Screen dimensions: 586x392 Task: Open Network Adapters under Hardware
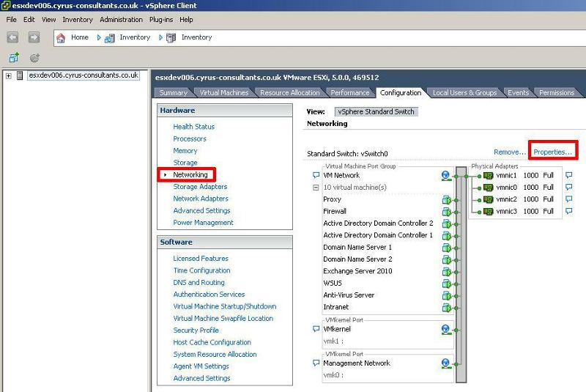(201, 199)
